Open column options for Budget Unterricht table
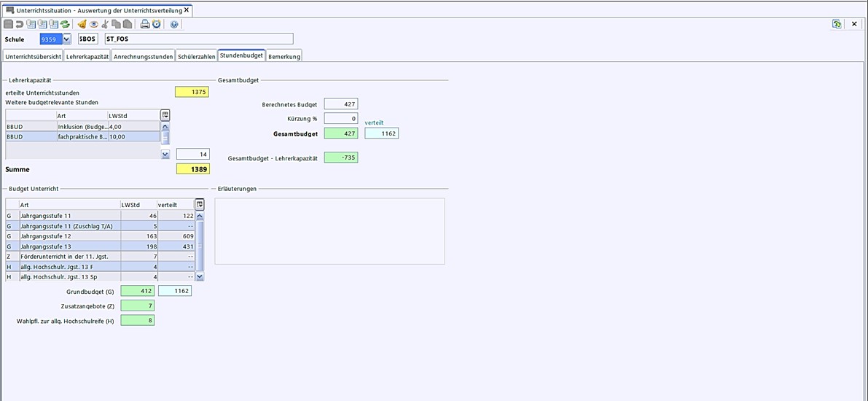868x401 pixels. click(x=200, y=205)
